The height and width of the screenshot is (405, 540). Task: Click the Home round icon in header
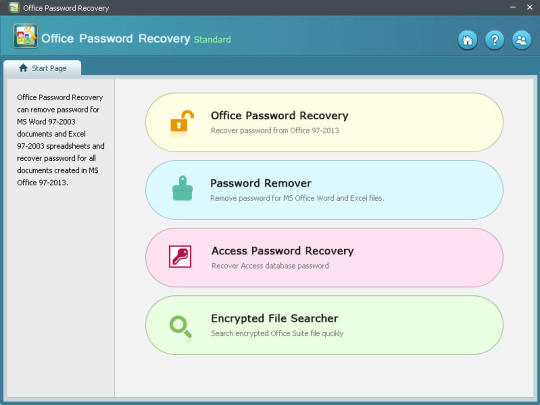tap(467, 40)
